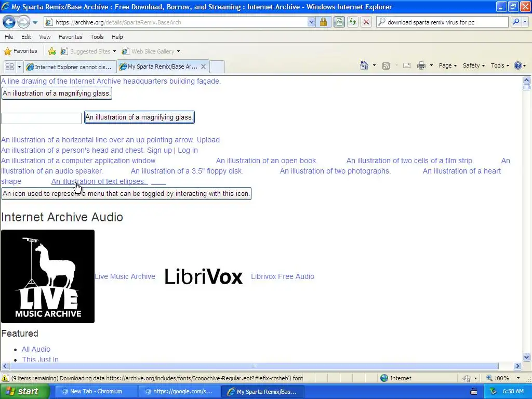Expand the Print options dropdown arrow

431,65
